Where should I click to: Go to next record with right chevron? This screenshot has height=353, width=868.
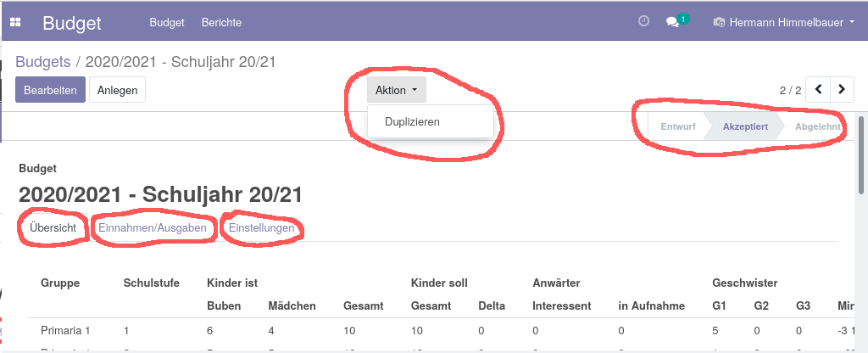(x=842, y=89)
